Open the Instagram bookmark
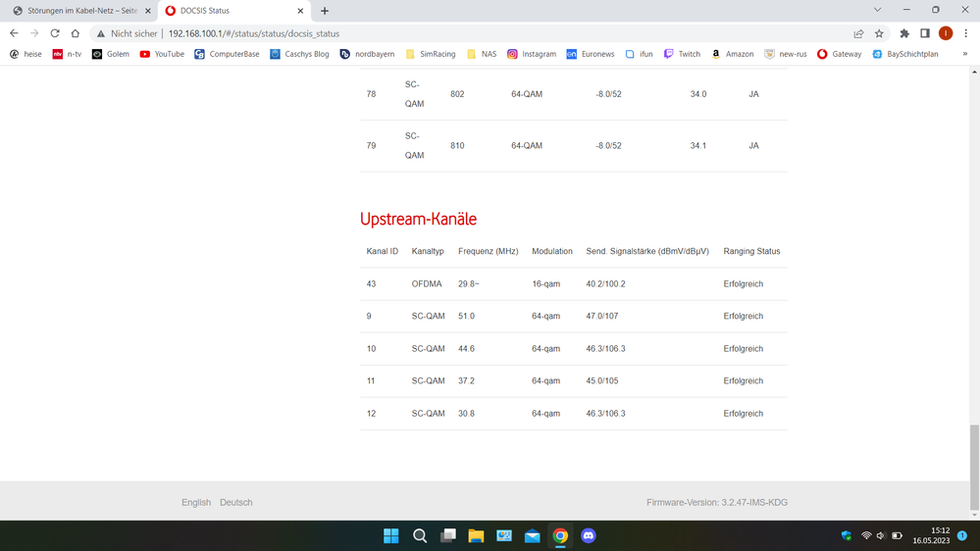Image resolution: width=980 pixels, height=551 pixels. coord(532,54)
